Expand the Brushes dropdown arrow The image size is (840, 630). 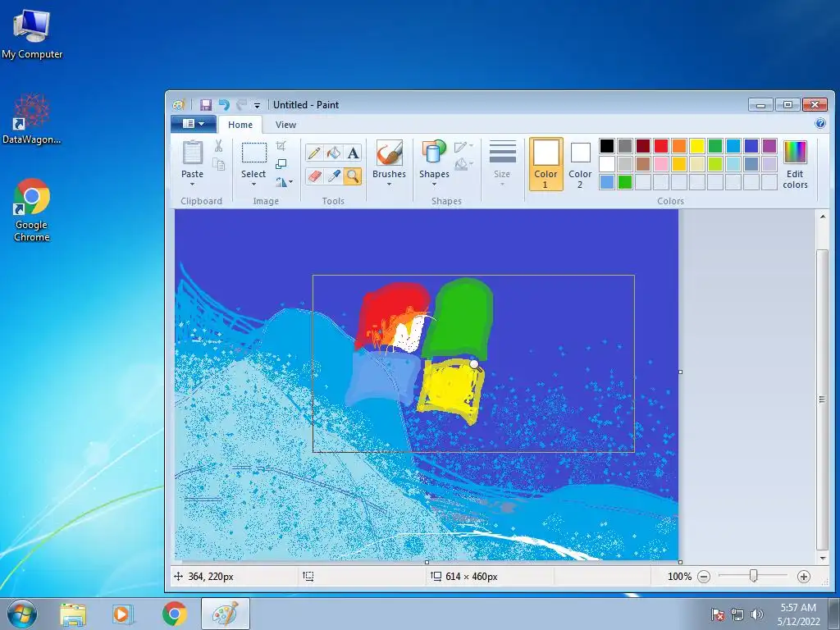[389, 185]
